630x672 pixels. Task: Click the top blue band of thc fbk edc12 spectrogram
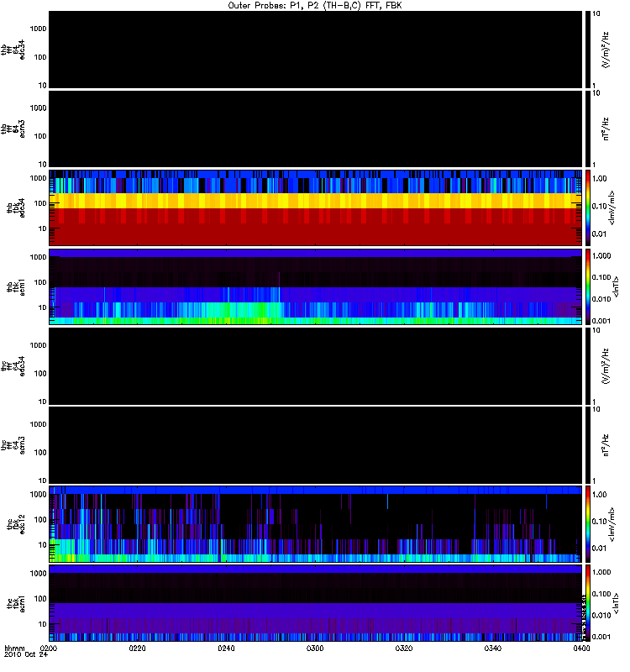tap(315, 491)
